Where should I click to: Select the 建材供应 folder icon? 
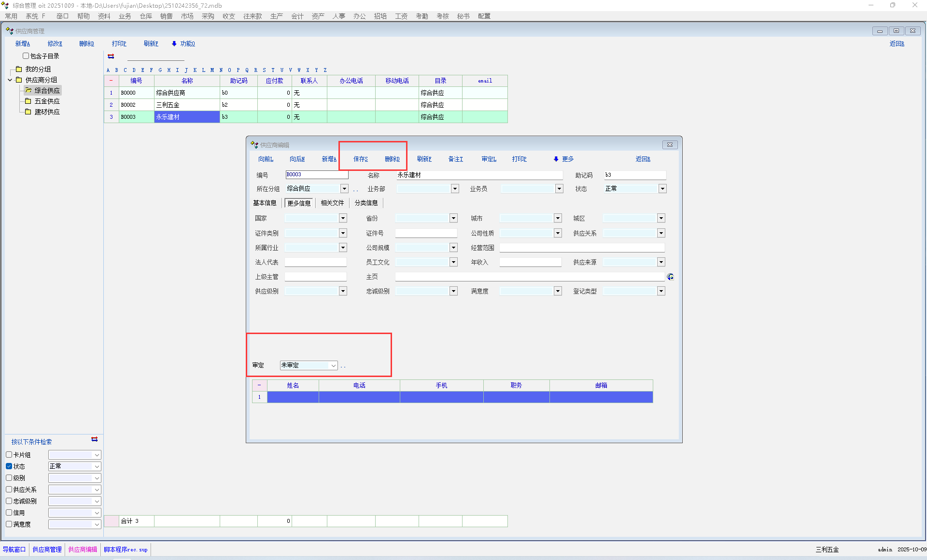tap(28, 112)
